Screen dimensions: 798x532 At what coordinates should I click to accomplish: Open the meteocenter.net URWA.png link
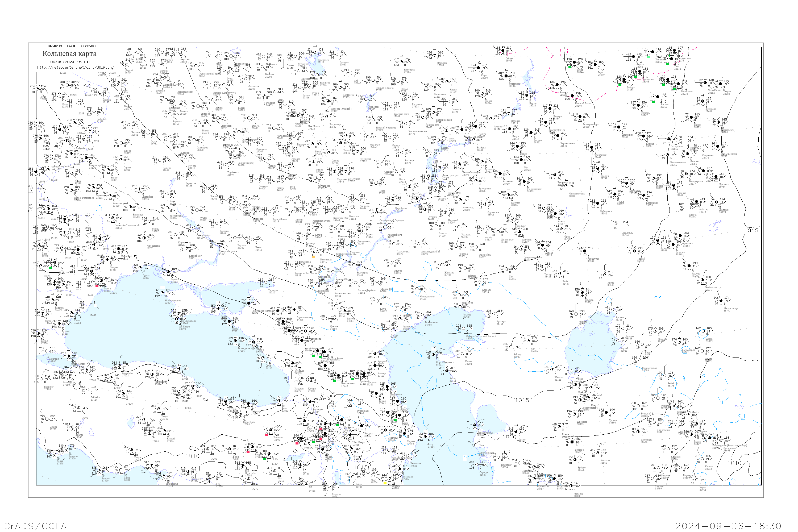click(75, 68)
